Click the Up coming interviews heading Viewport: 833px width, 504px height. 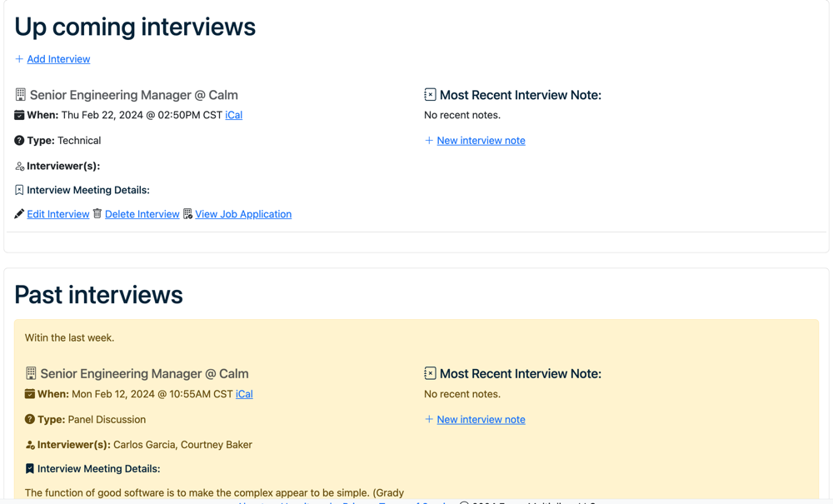(135, 27)
